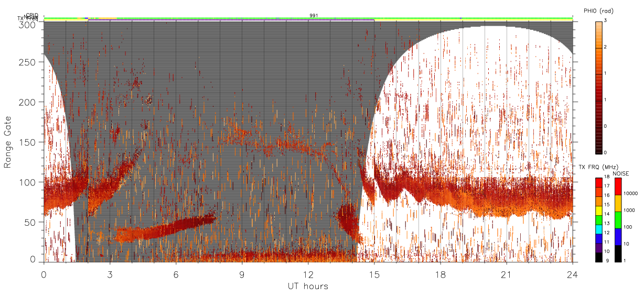
Task: Select black swatch in NOISE legend
Action: coord(618,252)
